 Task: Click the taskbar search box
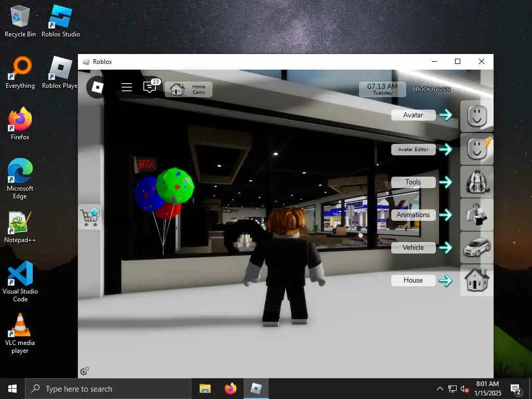tap(108, 389)
